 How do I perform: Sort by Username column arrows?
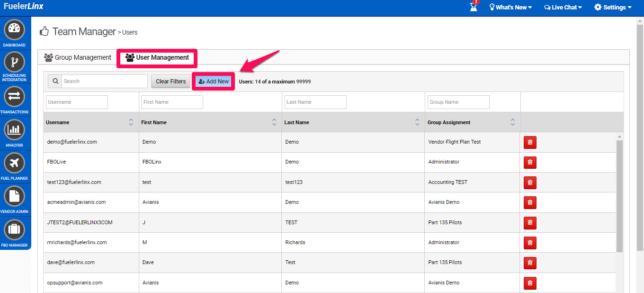[131, 122]
